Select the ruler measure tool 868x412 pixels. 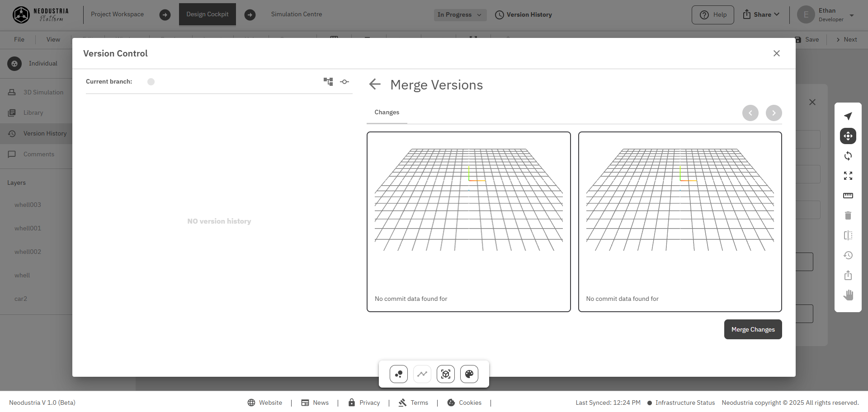tap(848, 196)
